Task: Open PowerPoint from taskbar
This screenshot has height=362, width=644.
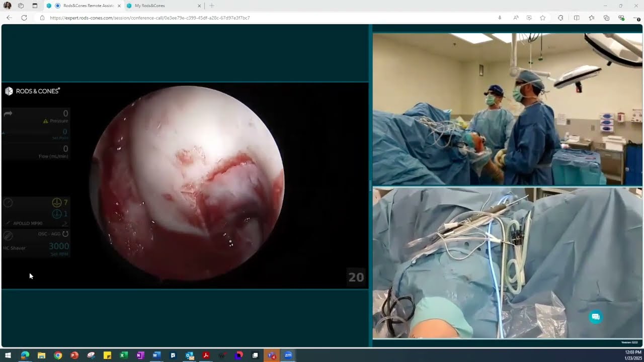Action: click(x=74, y=355)
